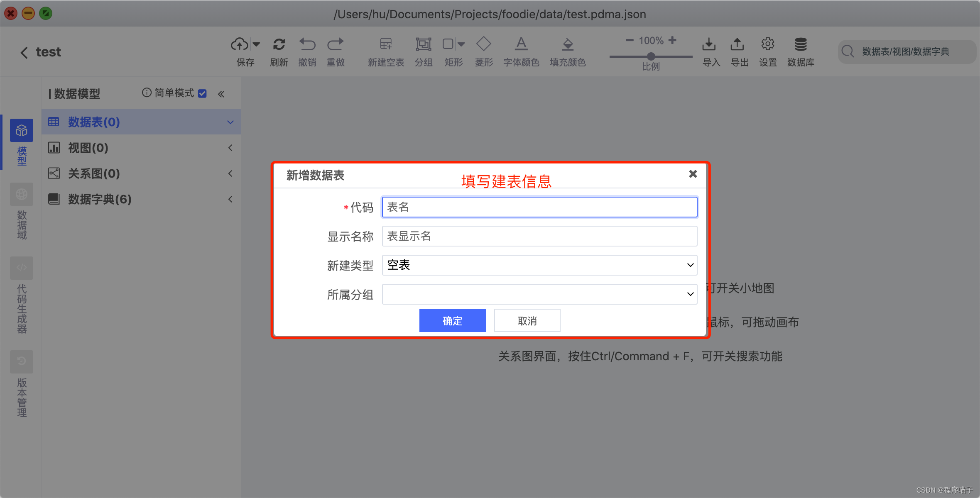
Task: Switch to the 数据域 sidebar tab
Action: pos(22,212)
